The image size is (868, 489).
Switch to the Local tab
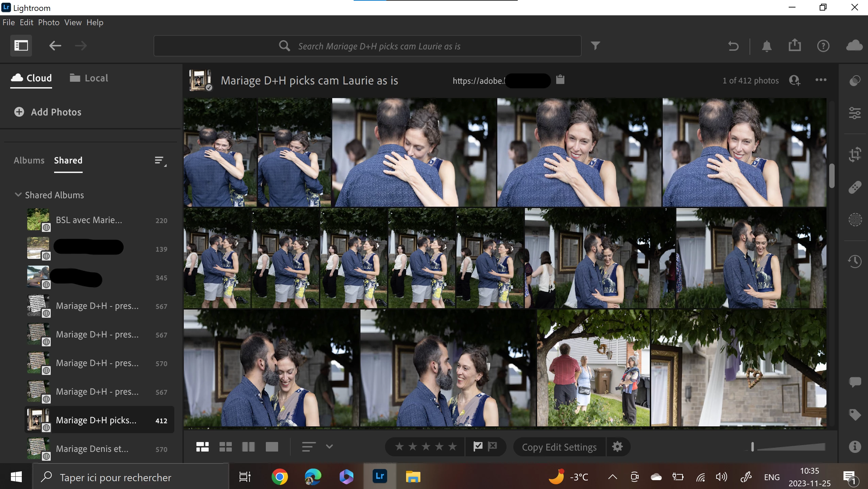pos(89,78)
